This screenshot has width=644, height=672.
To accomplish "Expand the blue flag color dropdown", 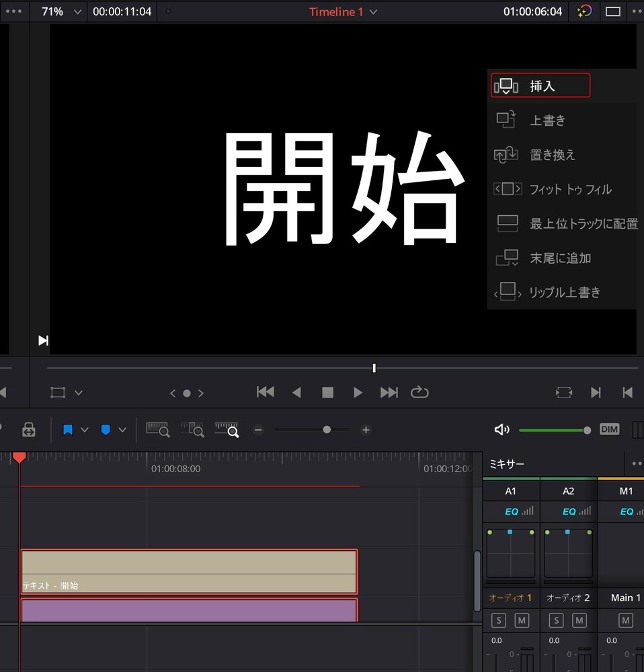I will coord(84,429).
